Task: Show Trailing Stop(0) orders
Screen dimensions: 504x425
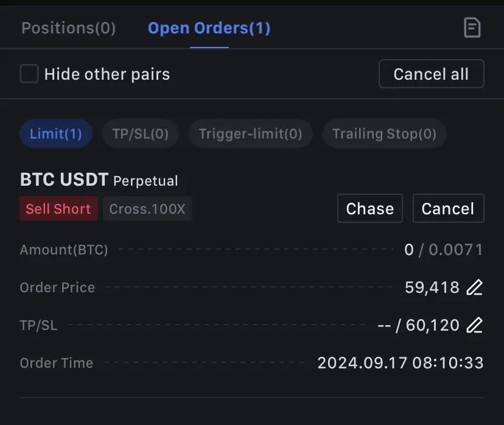Action: coord(385,134)
